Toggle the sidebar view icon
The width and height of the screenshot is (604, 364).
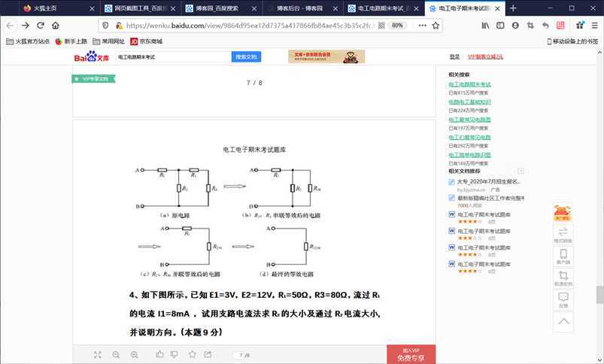[x=500, y=26]
